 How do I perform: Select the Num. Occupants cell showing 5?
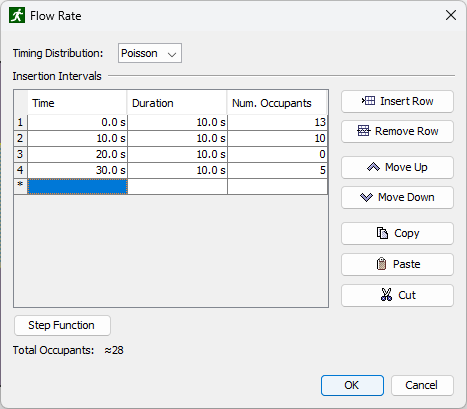pos(277,170)
